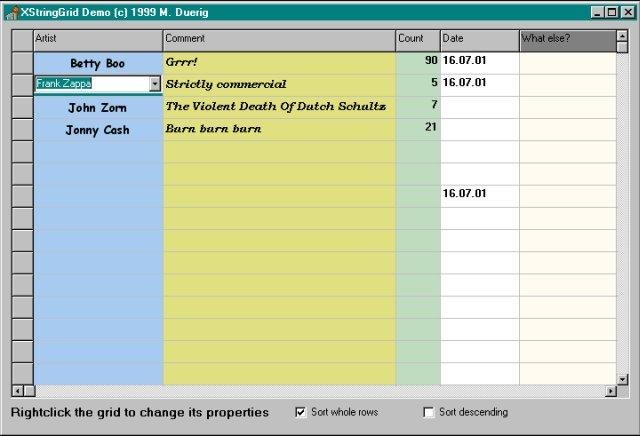This screenshot has height=436, width=640.
Task: Select the Barn barn barn comment cell
Action: click(x=279, y=130)
